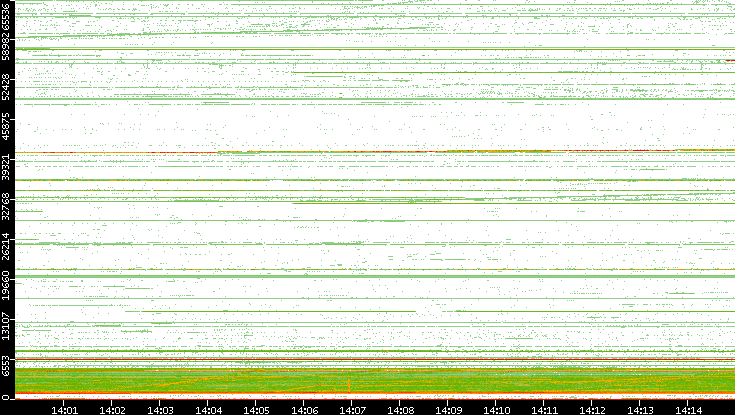Select the 32768 vertical axis label

(6, 206)
